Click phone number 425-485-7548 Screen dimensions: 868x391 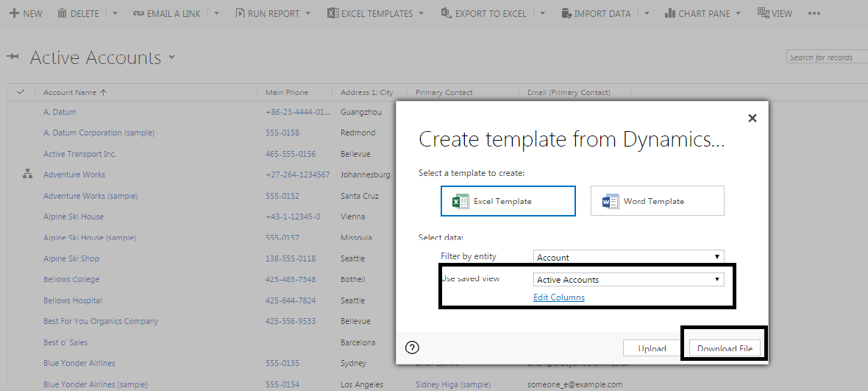[x=291, y=280]
